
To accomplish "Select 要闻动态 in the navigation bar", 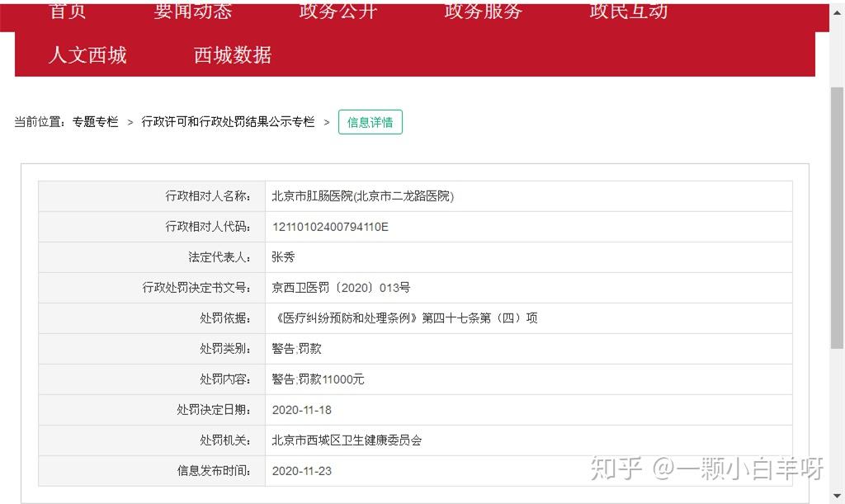I will click(192, 11).
